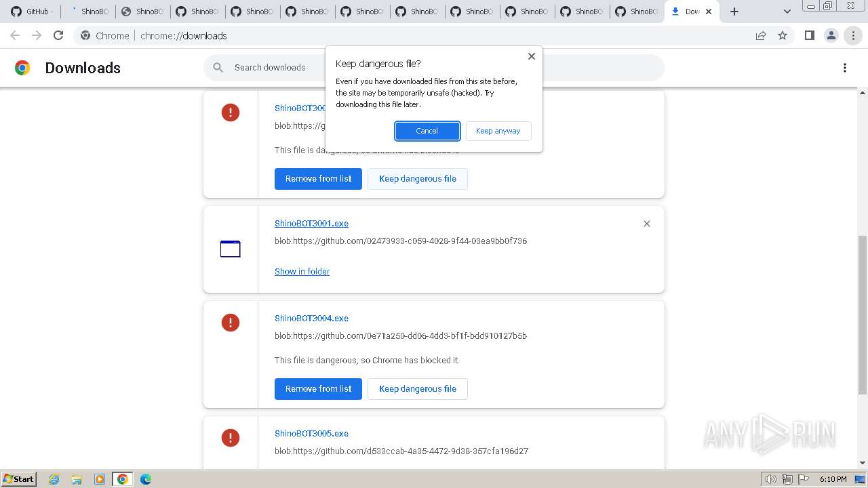This screenshot has height=488, width=868.
Task: Select the active Downloads tab
Action: coord(691,12)
